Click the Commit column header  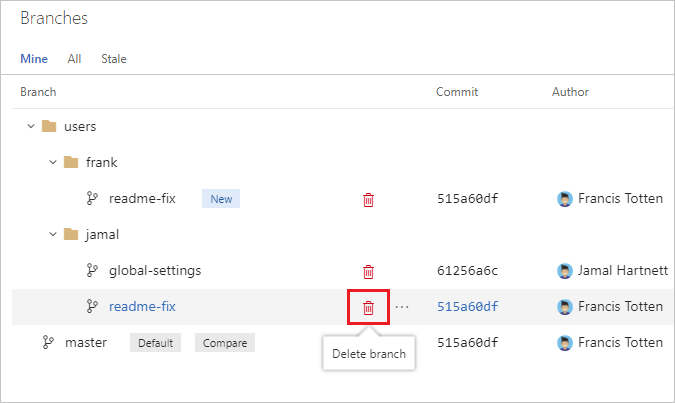point(457,92)
